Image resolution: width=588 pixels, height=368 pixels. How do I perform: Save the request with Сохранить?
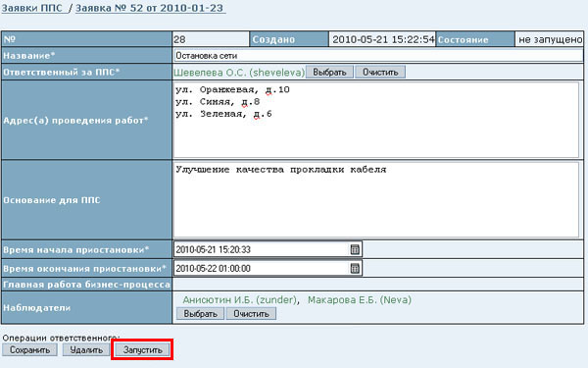(29, 350)
